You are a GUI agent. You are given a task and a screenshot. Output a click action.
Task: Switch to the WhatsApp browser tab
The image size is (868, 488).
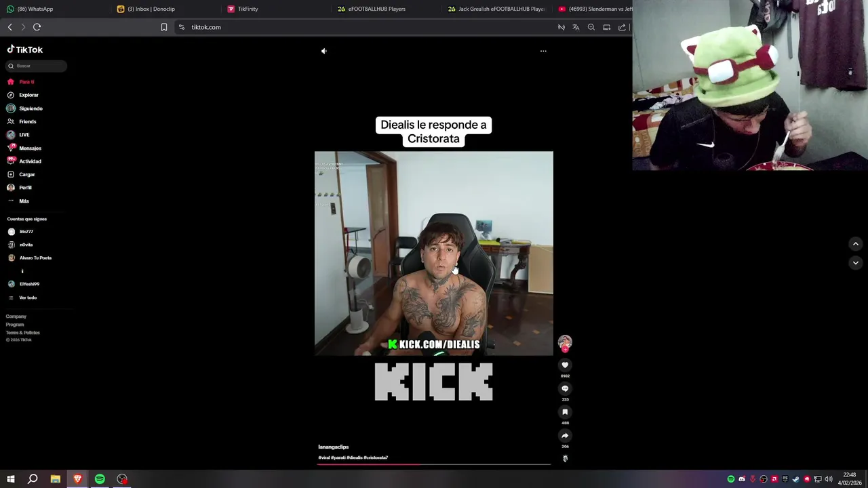pyautogui.click(x=54, y=9)
